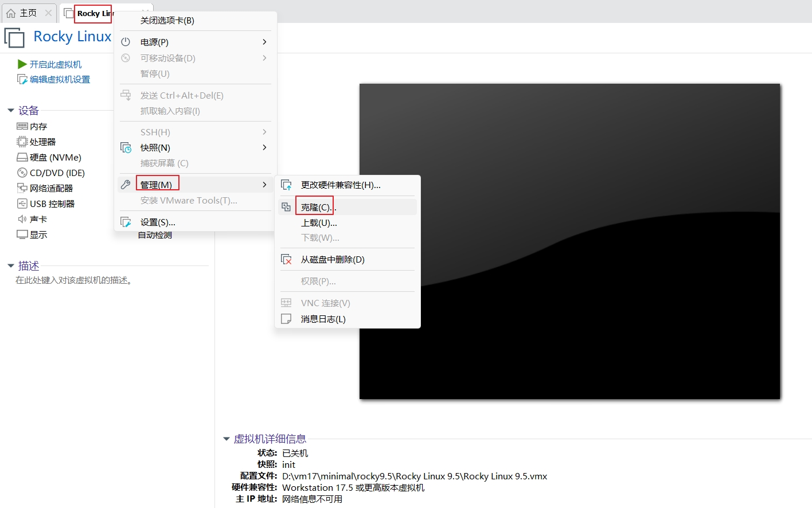Open 设置(S)... from the context menu
Image resolution: width=812 pixels, height=508 pixels.
(x=196, y=222)
